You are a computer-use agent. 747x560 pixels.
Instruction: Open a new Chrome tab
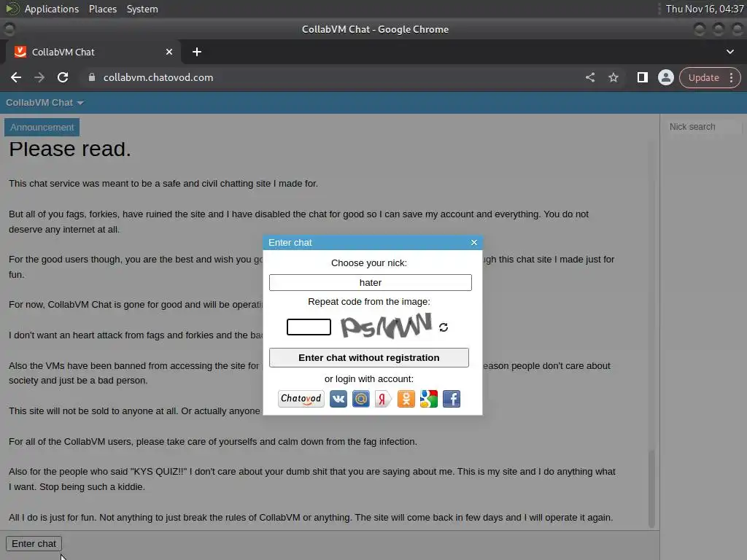(x=197, y=52)
